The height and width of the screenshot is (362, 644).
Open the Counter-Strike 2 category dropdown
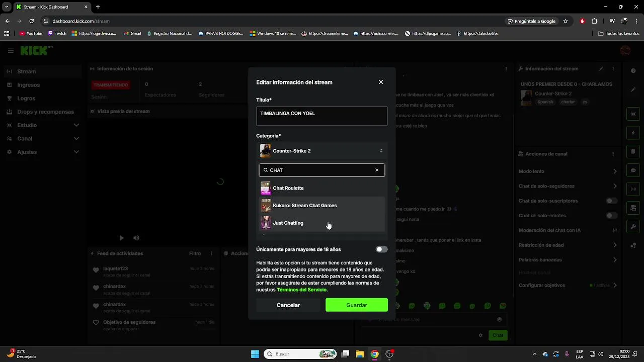[322, 151]
